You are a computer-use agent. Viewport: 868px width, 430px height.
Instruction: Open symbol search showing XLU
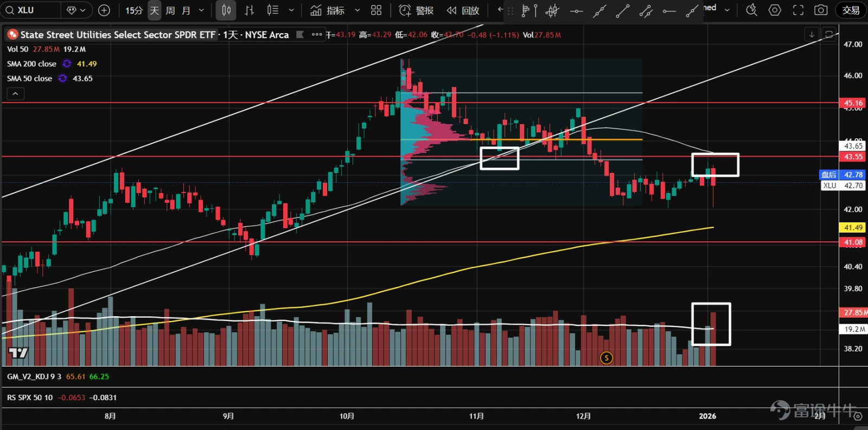tap(30, 10)
